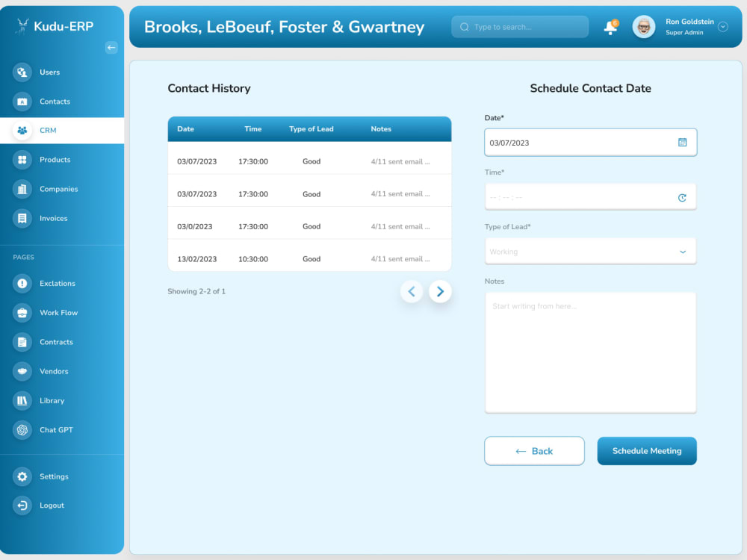Image resolution: width=747 pixels, height=560 pixels.
Task: Click the clock icon in Time field
Action: (682, 198)
